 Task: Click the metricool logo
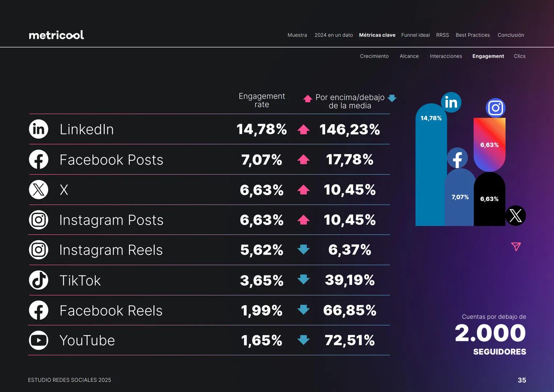point(56,35)
